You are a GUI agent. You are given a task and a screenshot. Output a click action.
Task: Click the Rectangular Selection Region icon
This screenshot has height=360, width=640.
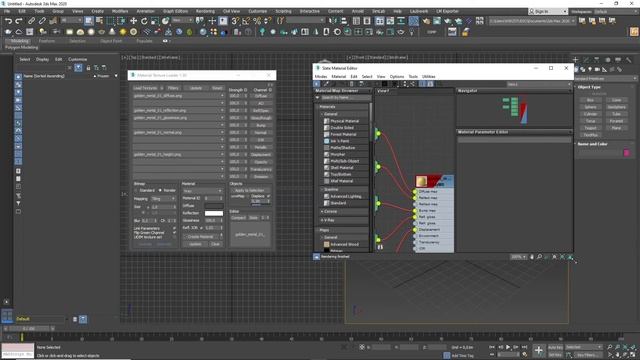click(111, 21)
